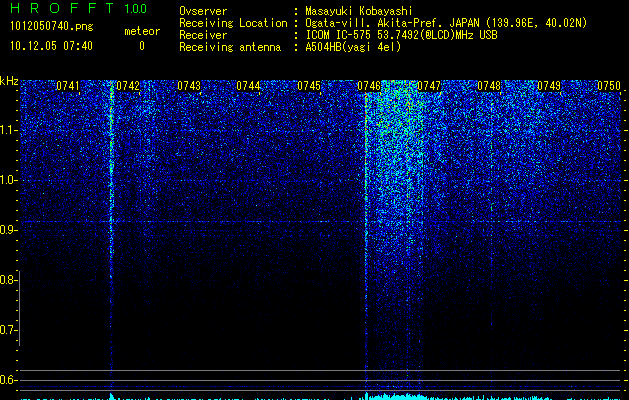Click the 0.8 kHz frequency label
This screenshot has height=400, width=629.
point(7,280)
